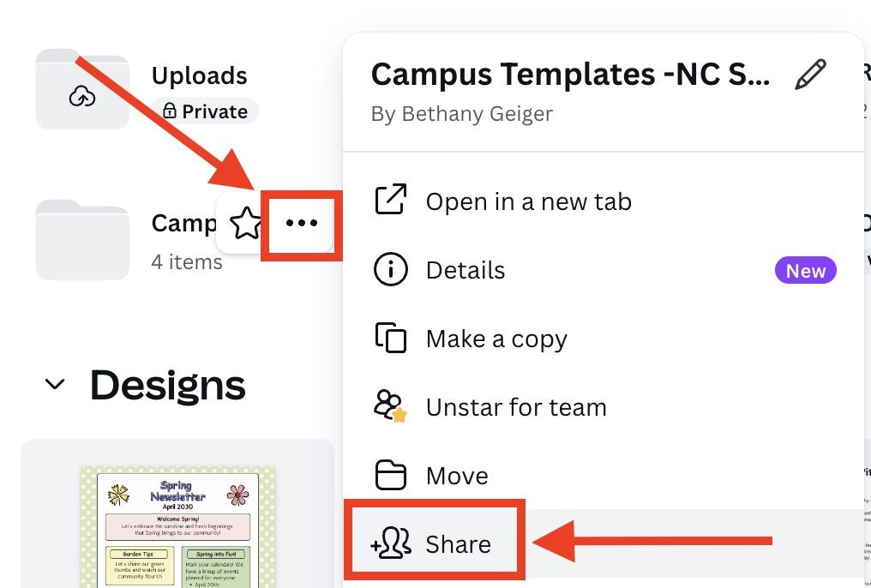Select Share from the context menu
The image size is (871, 588).
pyautogui.click(x=458, y=543)
